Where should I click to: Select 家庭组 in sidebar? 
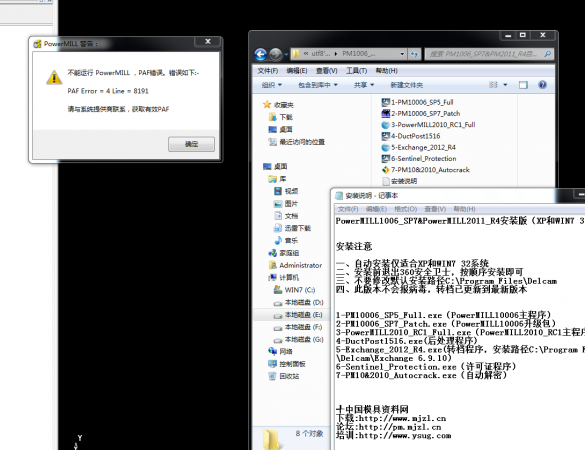284,253
